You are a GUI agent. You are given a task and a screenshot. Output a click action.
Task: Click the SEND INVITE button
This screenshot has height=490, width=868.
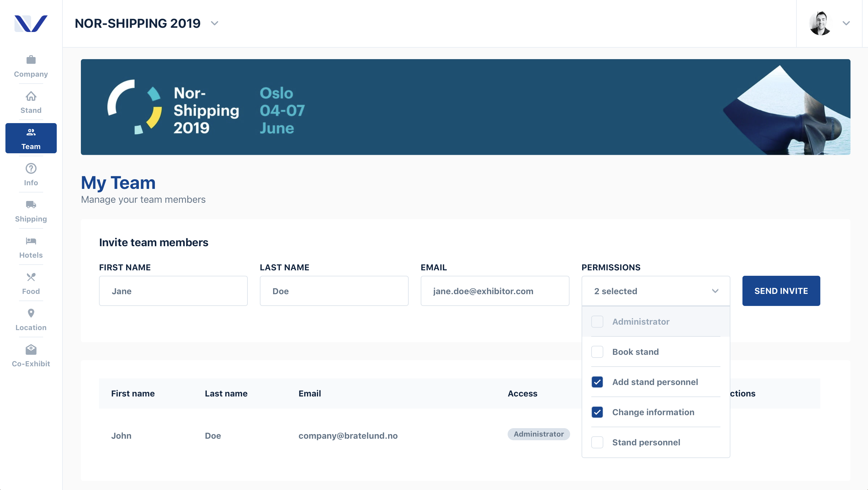781,291
